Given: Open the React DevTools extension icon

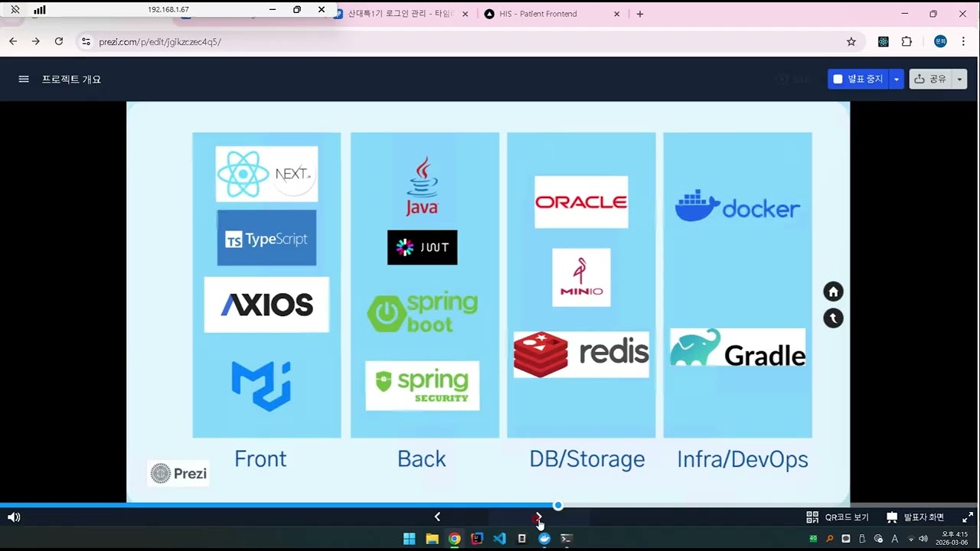Looking at the screenshot, I should 884,41.
